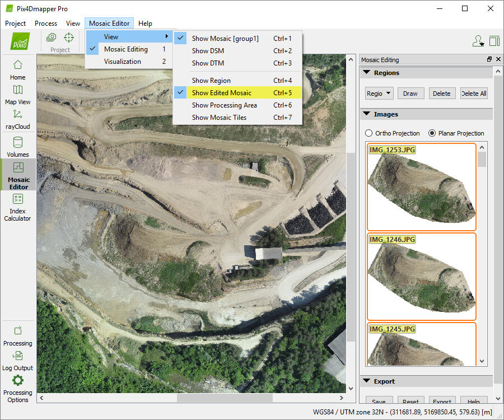Open the Regio dropdown button

379,94
